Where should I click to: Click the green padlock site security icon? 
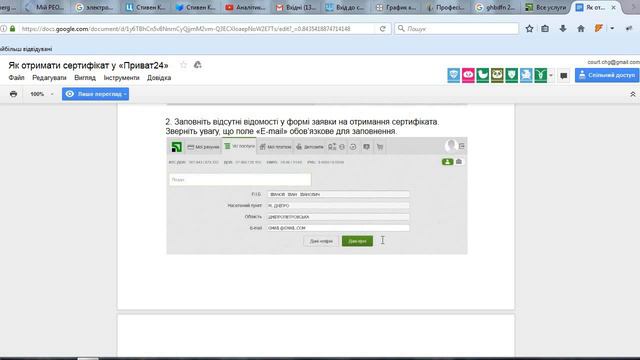coord(13,29)
